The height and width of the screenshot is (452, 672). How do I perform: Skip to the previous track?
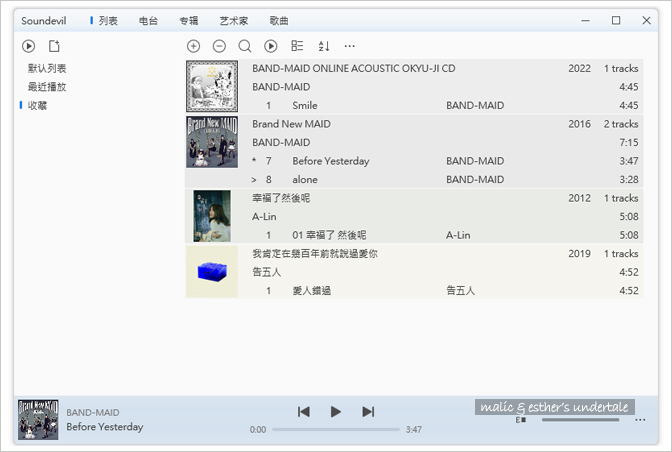(303, 412)
